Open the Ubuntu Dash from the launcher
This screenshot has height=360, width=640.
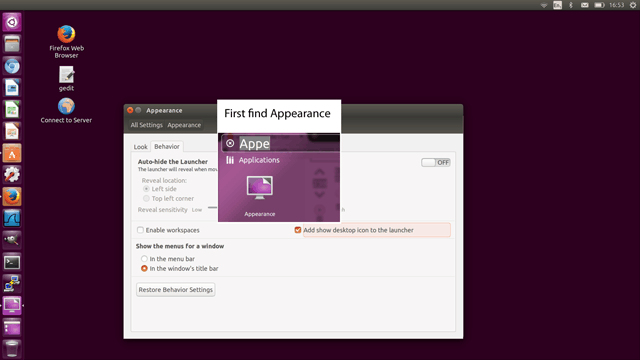coord(12,22)
